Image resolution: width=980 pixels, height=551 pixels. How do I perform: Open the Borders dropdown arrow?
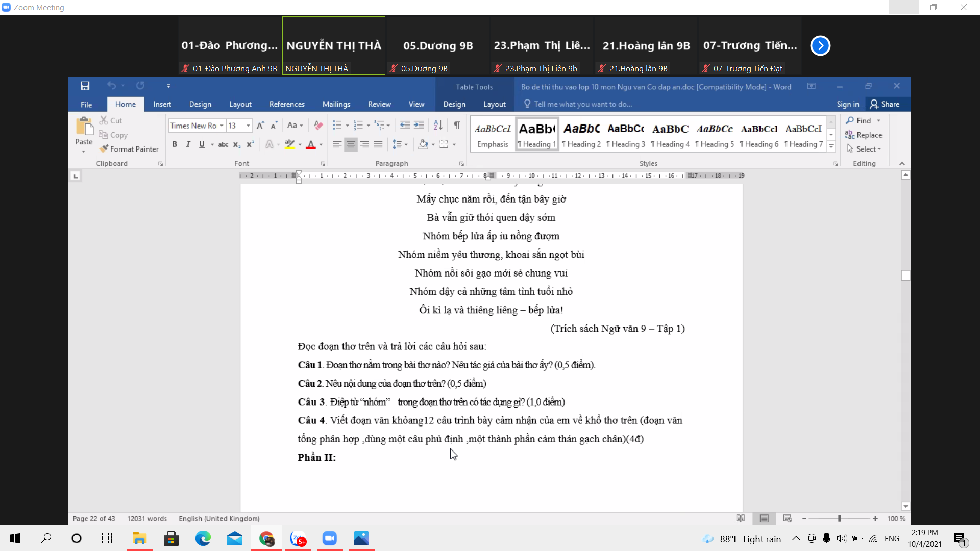[x=454, y=144]
